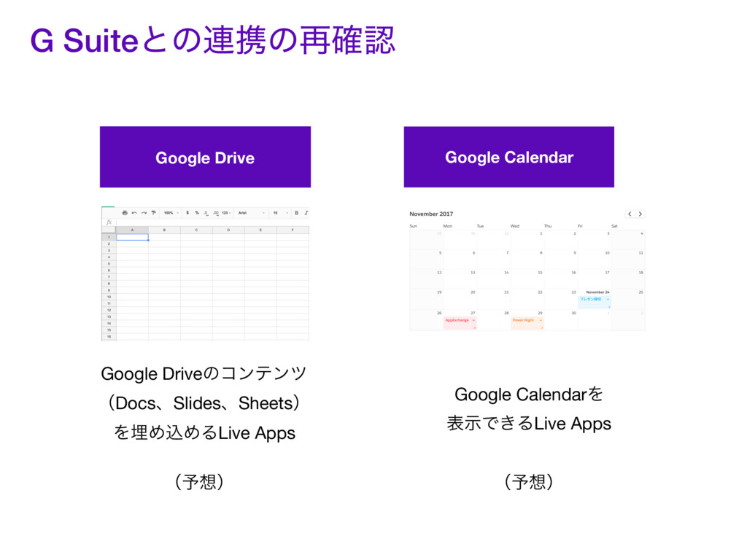The height and width of the screenshot is (560, 747).
Task: Click '(予想)' under the Google Calendar description
Action: (x=529, y=482)
